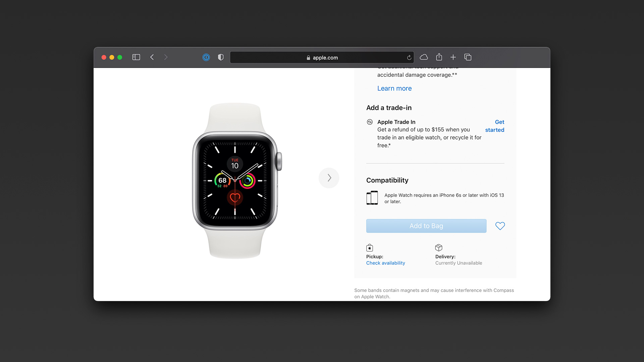This screenshot has width=644, height=362.
Task: Open the 1Password extension icon
Action: click(206, 57)
